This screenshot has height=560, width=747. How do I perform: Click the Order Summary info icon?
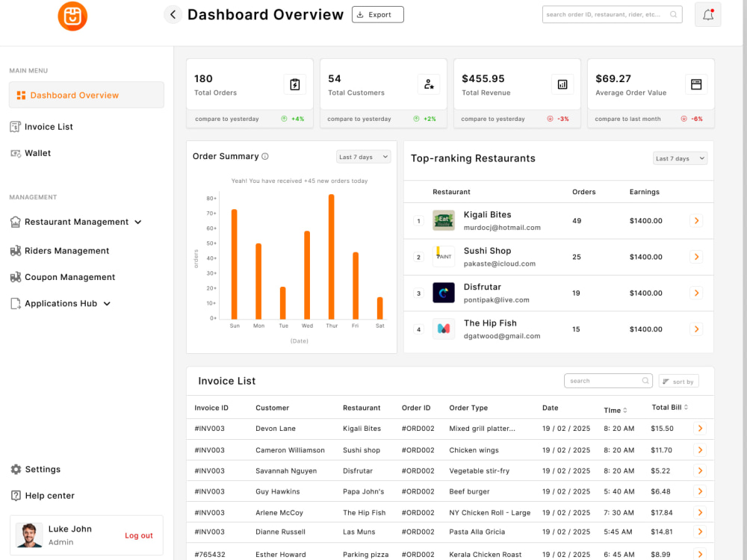point(265,156)
